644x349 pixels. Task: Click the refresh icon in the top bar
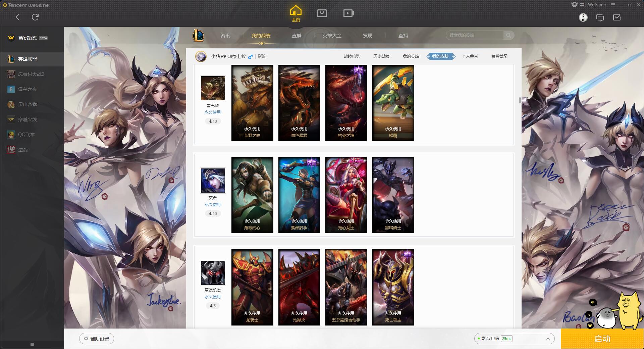35,17
